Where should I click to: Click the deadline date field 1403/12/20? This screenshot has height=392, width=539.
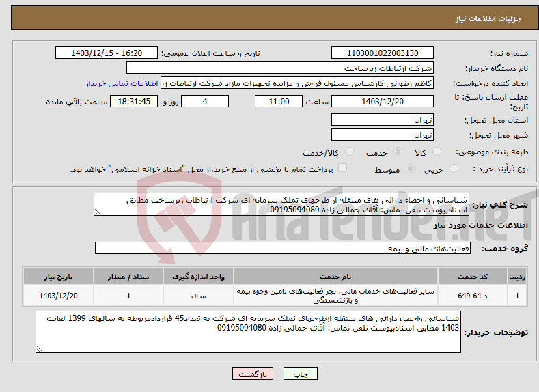(x=383, y=101)
